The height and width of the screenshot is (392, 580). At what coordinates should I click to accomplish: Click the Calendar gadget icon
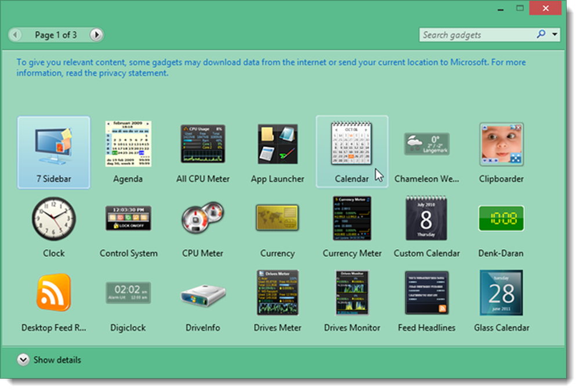(351, 143)
